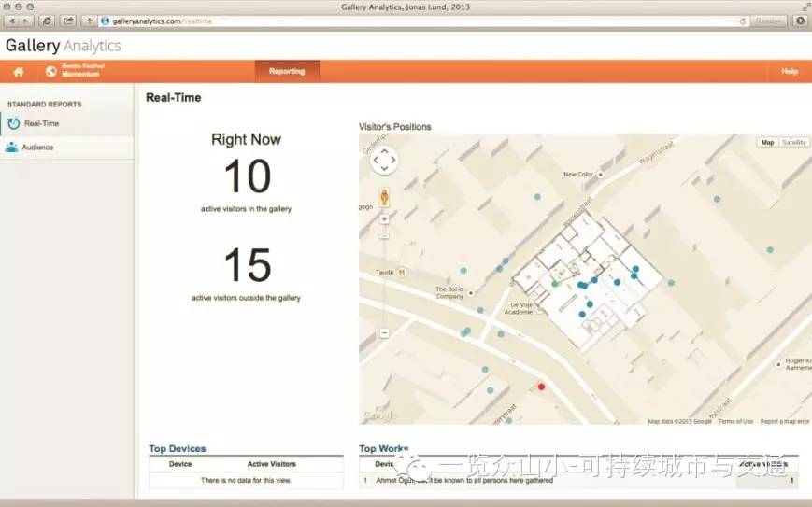Switch map to Satellite view
The image size is (812, 507).
pos(793,142)
